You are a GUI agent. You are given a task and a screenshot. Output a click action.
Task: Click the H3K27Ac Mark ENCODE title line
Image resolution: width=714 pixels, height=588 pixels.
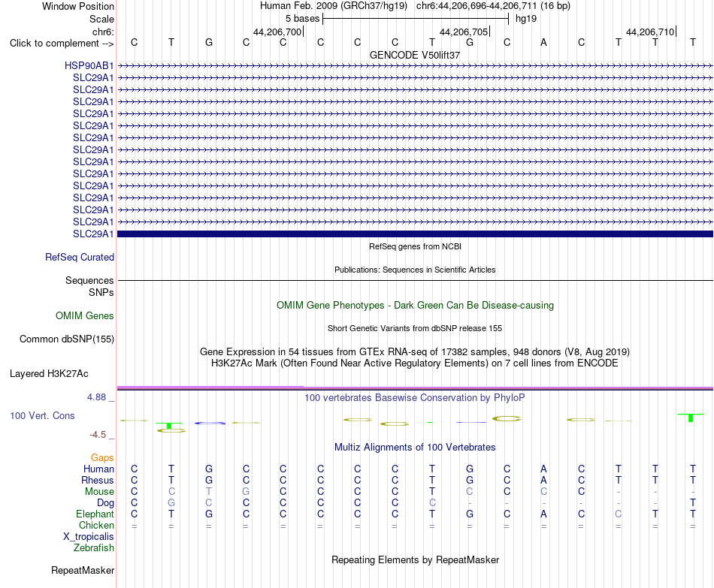(x=415, y=363)
